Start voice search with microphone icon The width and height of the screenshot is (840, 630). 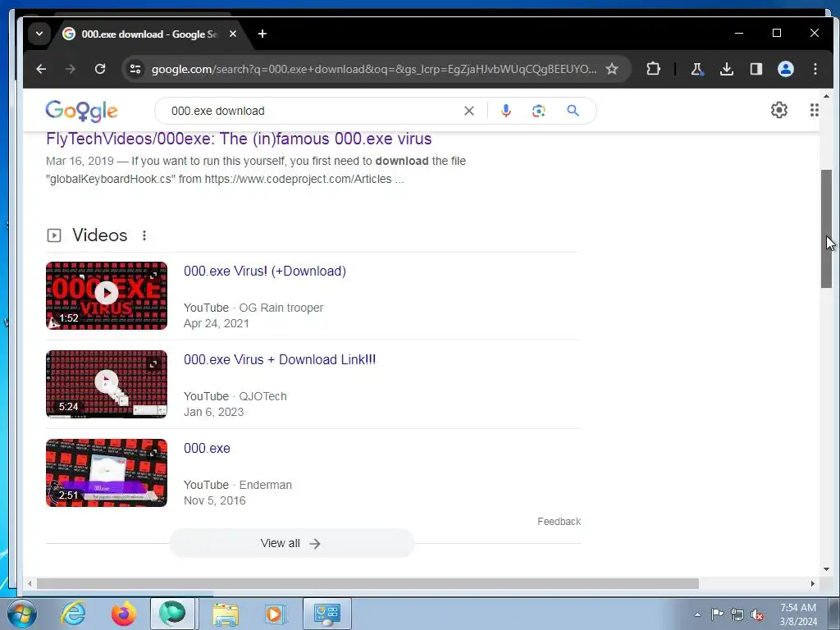tap(505, 111)
